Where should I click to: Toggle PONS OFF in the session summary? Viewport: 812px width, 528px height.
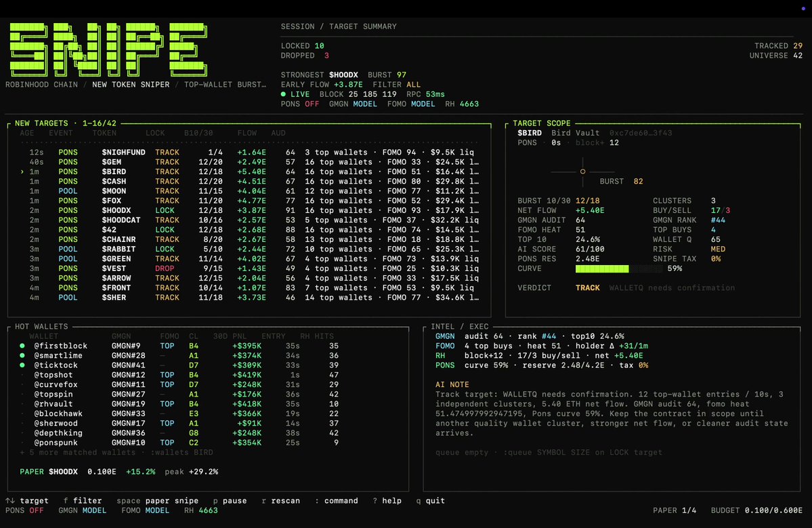coord(300,104)
